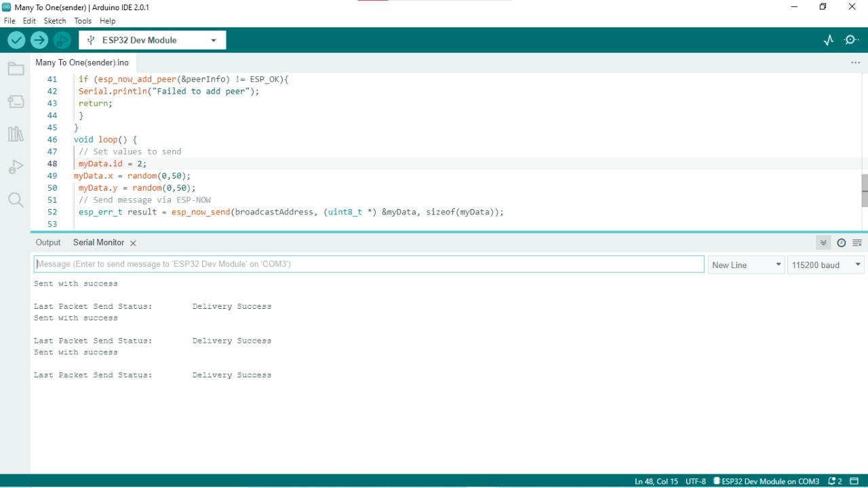Image resolution: width=868 pixels, height=488 pixels.
Task: Open the Tools menu
Action: (x=83, y=20)
